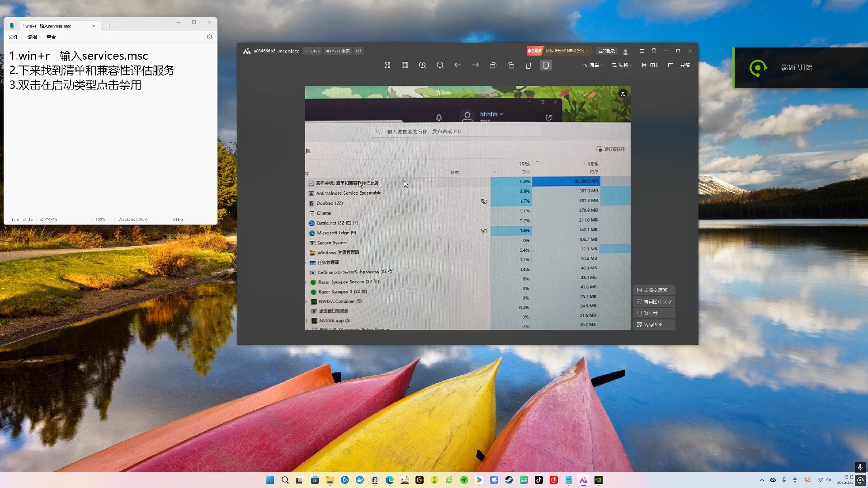
Task: Go to the next image with the right arrow
Action: 475,65
